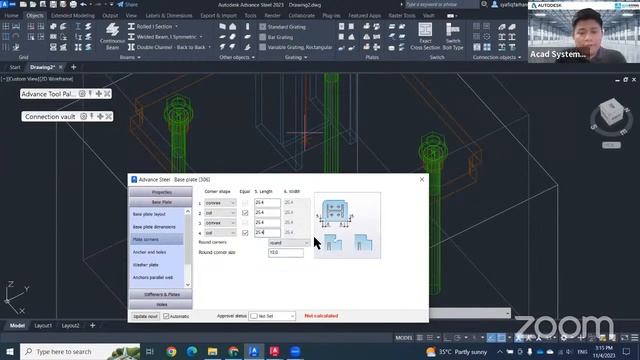
Task: Toggle the Equal checkbox for corner 4
Action: point(245,233)
